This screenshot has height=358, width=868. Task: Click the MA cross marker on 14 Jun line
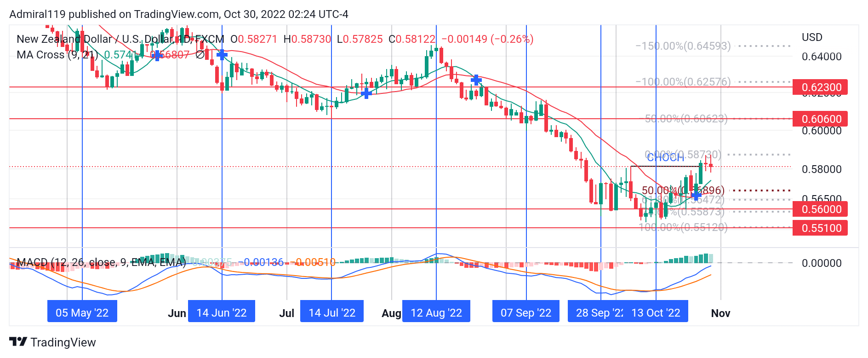coord(222,55)
